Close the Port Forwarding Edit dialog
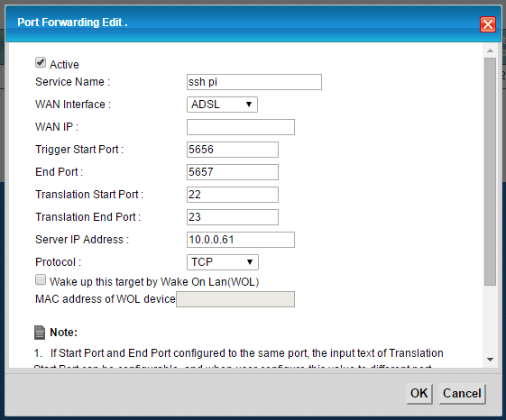 (x=488, y=24)
